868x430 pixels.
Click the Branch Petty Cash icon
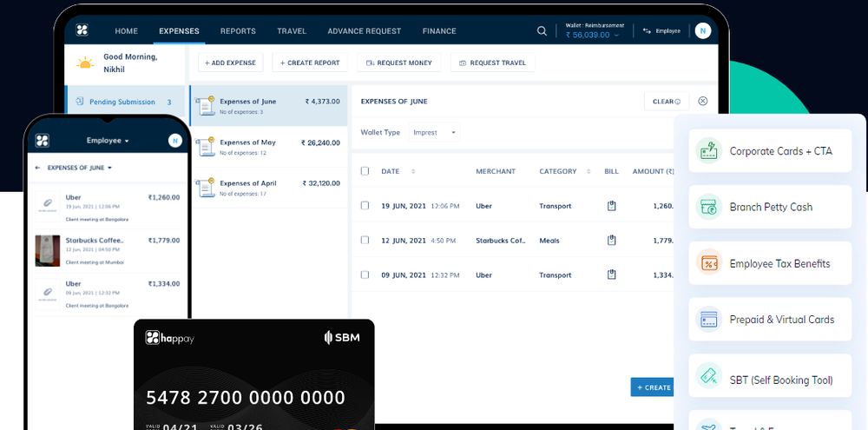[x=708, y=207]
